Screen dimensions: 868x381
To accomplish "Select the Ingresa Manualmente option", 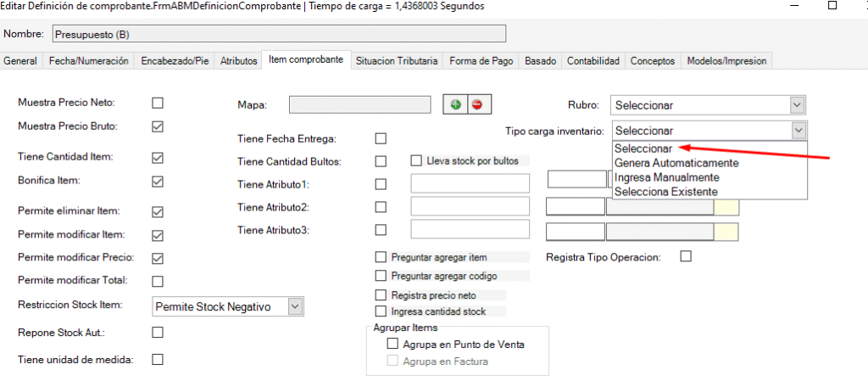I will [x=666, y=177].
